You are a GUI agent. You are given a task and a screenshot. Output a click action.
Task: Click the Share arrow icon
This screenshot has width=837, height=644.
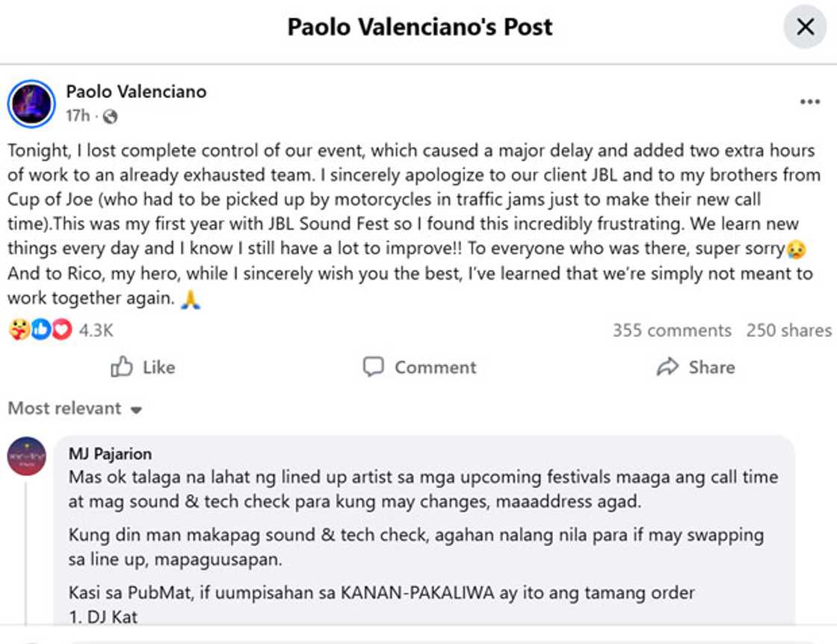click(x=666, y=367)
